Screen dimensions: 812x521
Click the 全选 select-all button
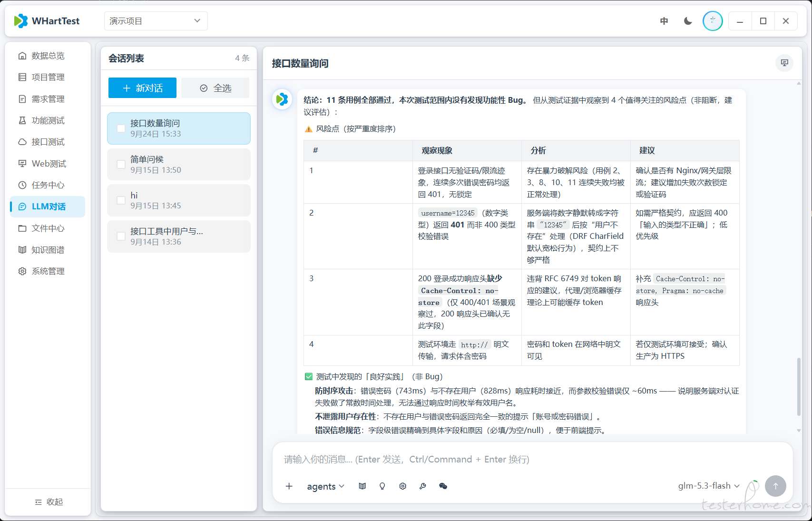pyautogui.click(x=215, y=88)
